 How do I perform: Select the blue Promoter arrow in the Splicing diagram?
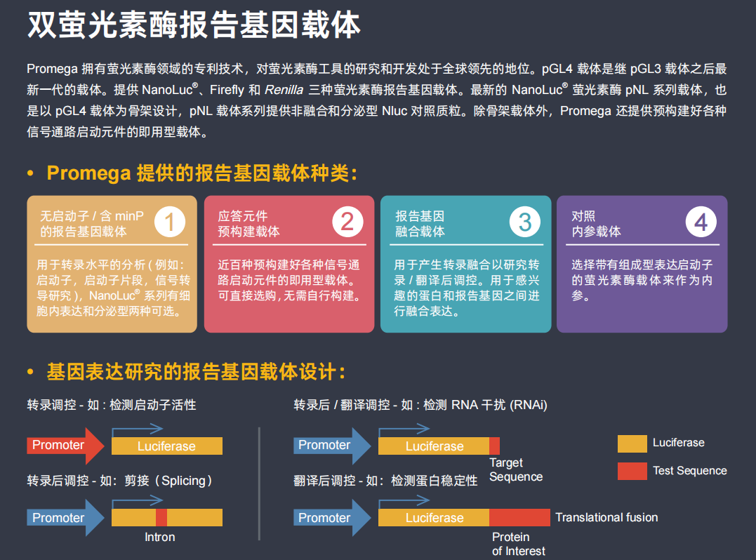click(65, 518)
